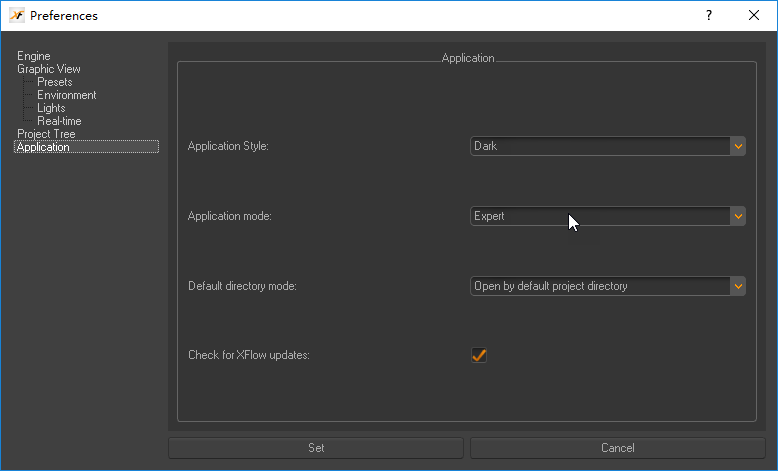Click the Cancel button
Screen dimensions: 778x471
click(x=617, y=448)
